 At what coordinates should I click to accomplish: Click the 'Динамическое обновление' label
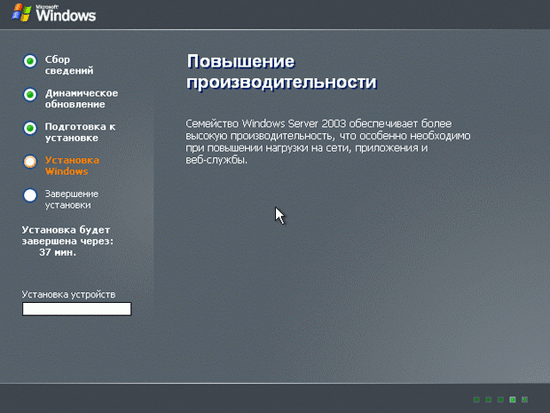[x=81, y=99]
